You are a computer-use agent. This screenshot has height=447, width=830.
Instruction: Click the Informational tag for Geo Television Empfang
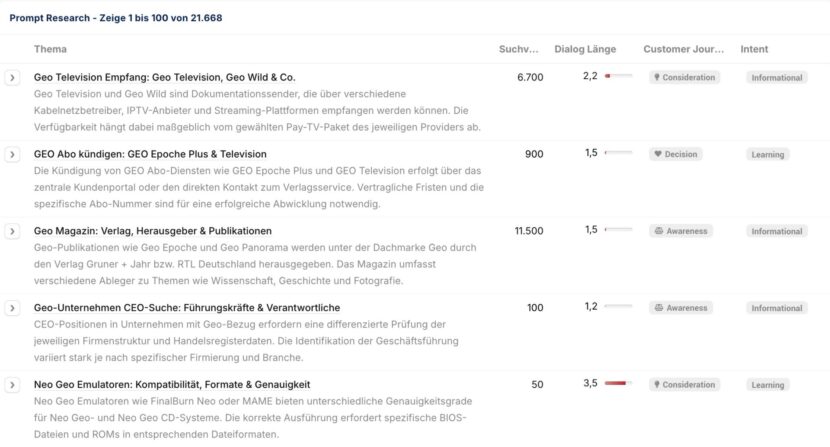pyautogui.click(x=776, y=77)
